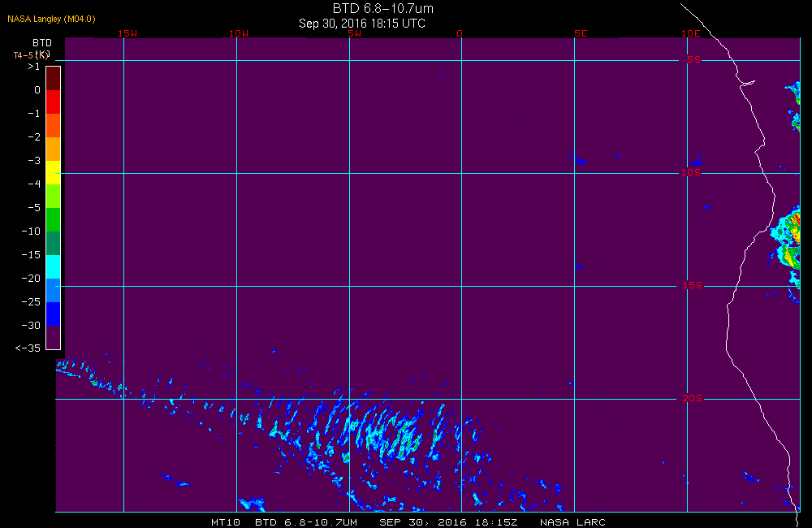The width and height of the screenshot is (812, 528).
Task: Click the 'NASA Langley (M04.0)' label
Action: click(x=51, y=19)
